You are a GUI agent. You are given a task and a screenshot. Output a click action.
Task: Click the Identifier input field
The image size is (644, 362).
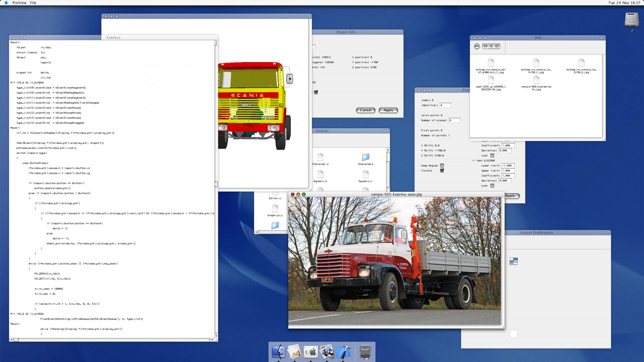[445, 105]
